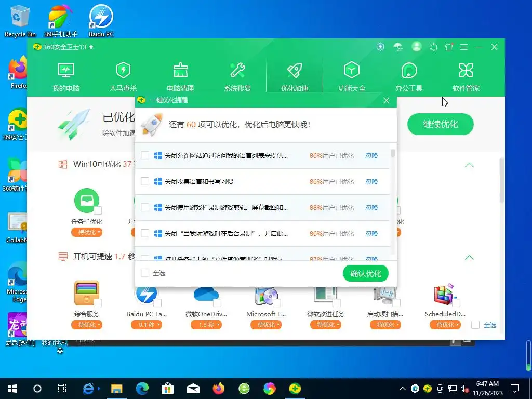Switch to 电脑清理 tab
532x399 pixels.
[x=180, y=77]
